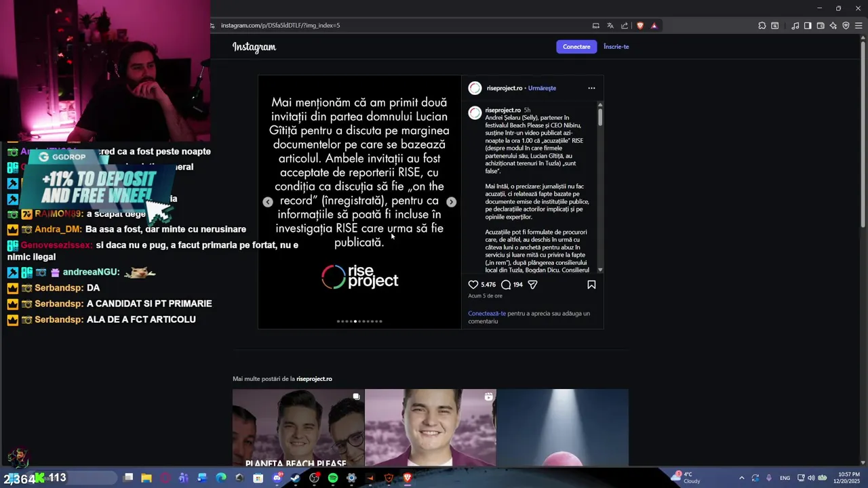Open the smiling man reel thumbnail
This screenshot has width=868, height=488.
tap(431, 428)
